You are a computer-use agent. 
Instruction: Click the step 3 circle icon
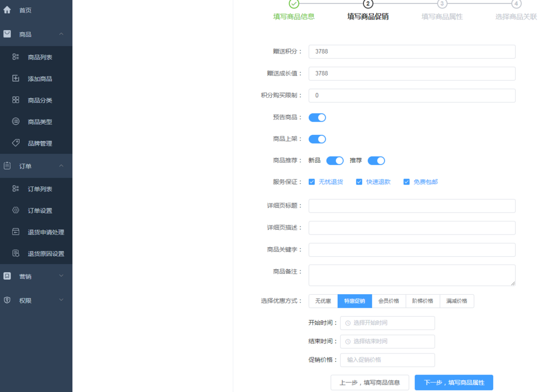click(x=442, y=4)
